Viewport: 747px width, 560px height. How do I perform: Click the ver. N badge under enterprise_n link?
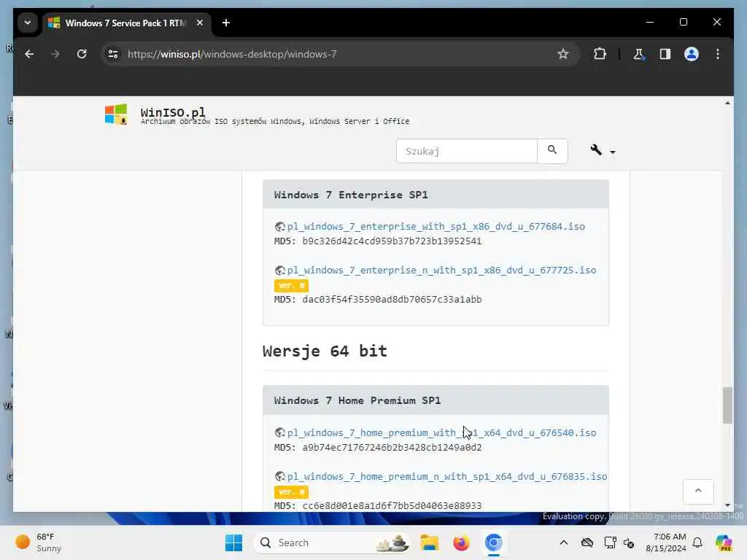tap(291, 286)
